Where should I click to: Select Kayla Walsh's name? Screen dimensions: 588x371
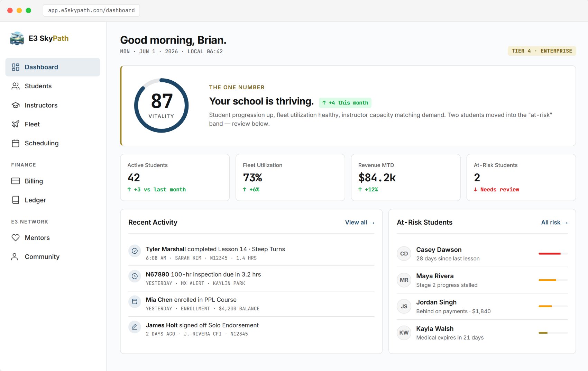tap(435, 329)
